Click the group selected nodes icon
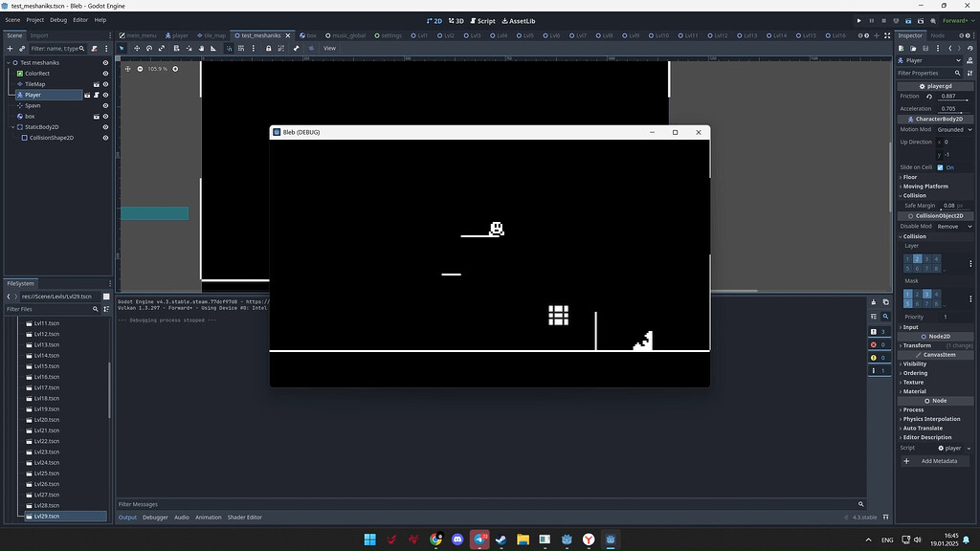The width and height of the screenshot is (980, 551). pos(280,48)
